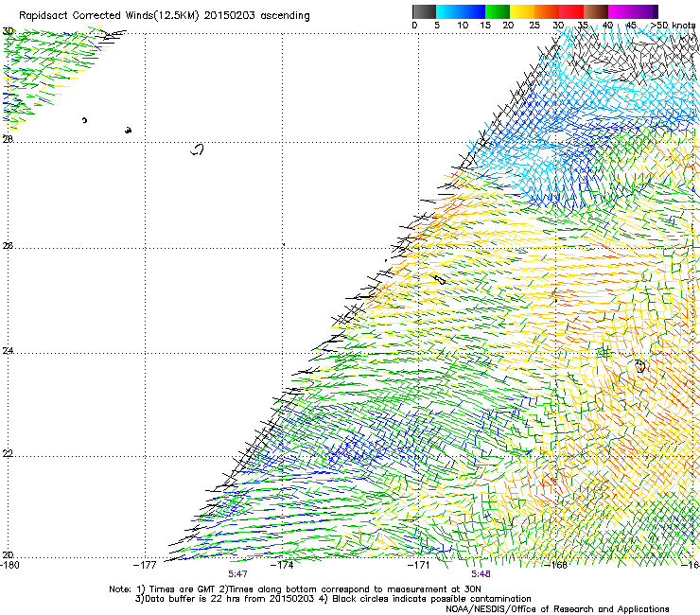Click the purple '5:48' pass time label
The image size is (700, 615).
481,574
